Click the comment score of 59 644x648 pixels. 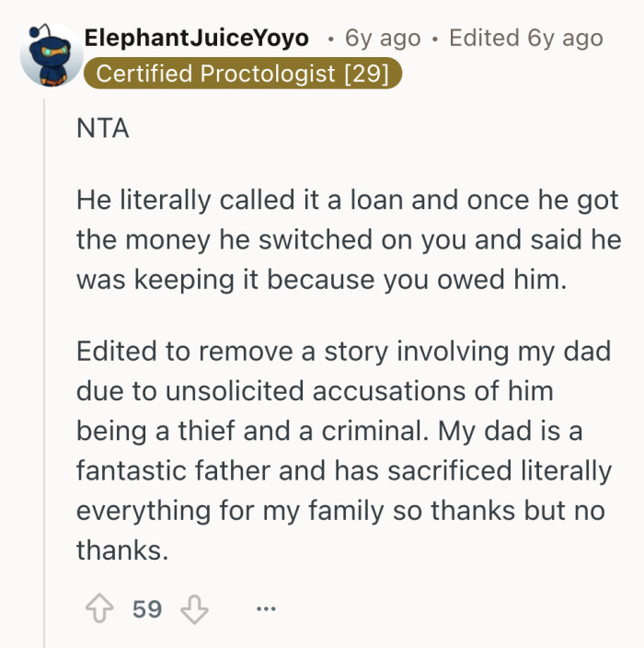point(147,609)
